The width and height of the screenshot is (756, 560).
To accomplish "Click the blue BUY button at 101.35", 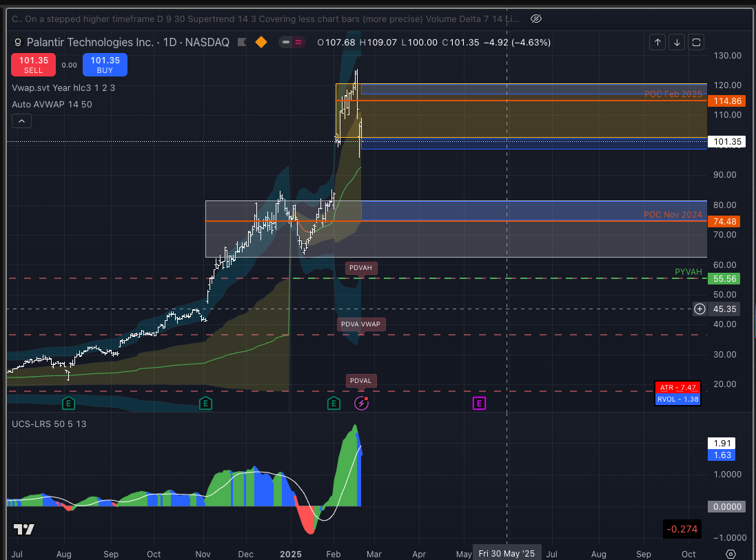I will [x=105, y=65].
